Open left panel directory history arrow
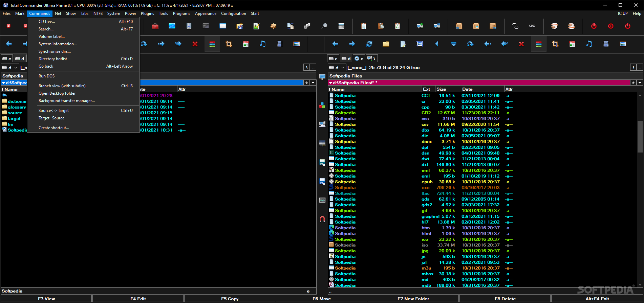 coord(313,83)
